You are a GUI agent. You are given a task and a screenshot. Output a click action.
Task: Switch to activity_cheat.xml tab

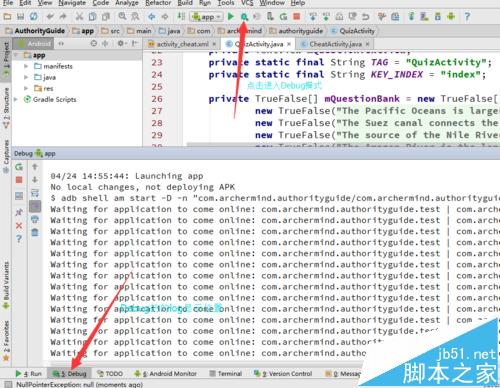[182, 44]
